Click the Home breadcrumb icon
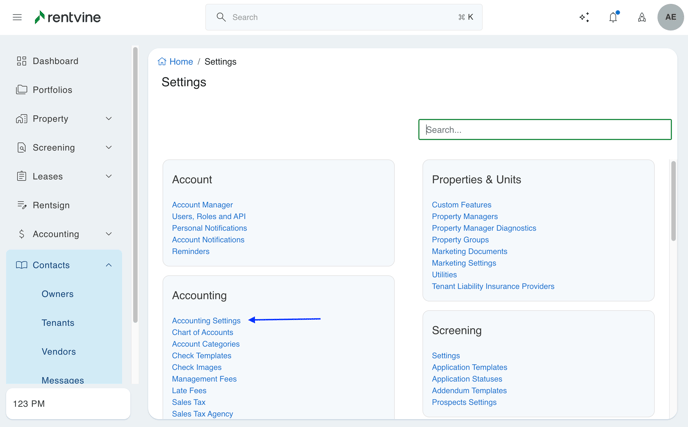 click(x=162, y=62)
